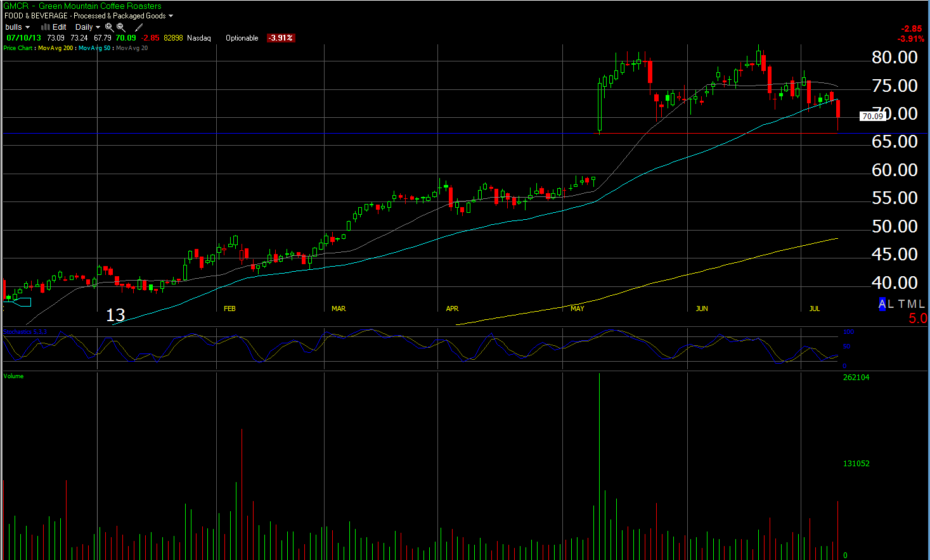Click the MAR month label on time axis
Screen dimensions: 930x560
pos(339,309)
